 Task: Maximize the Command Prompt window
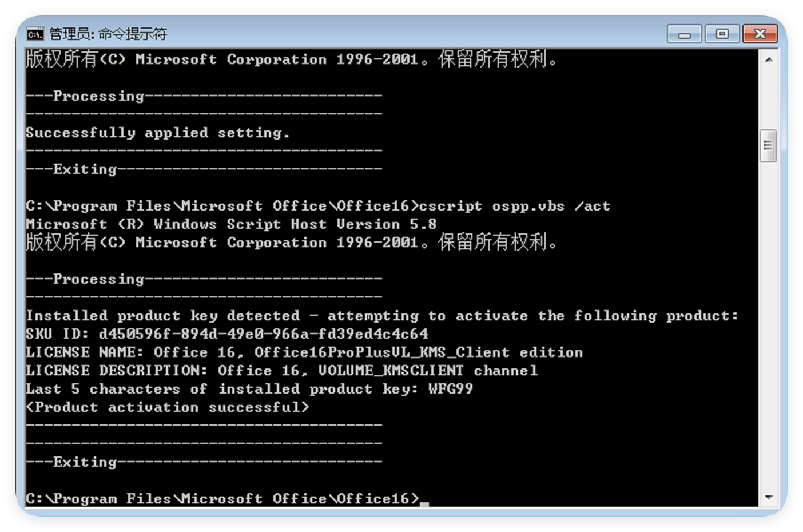pos(722,34)
